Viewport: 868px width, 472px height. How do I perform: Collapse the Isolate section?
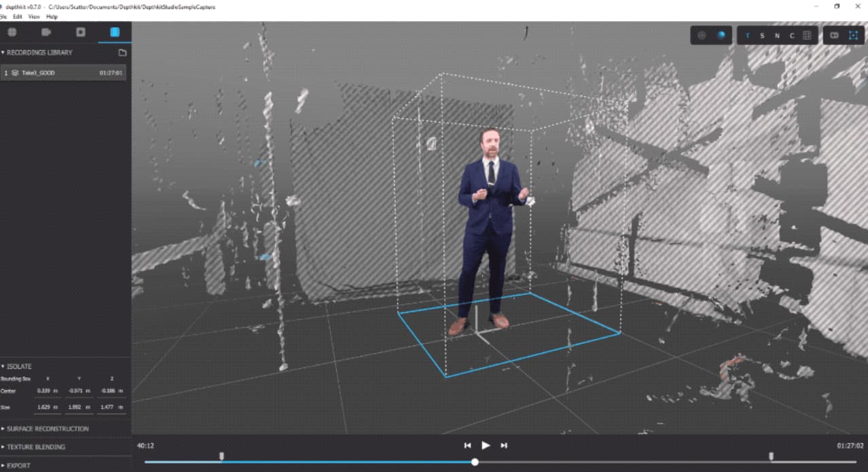pyautogui.click(x=19, y=366)
